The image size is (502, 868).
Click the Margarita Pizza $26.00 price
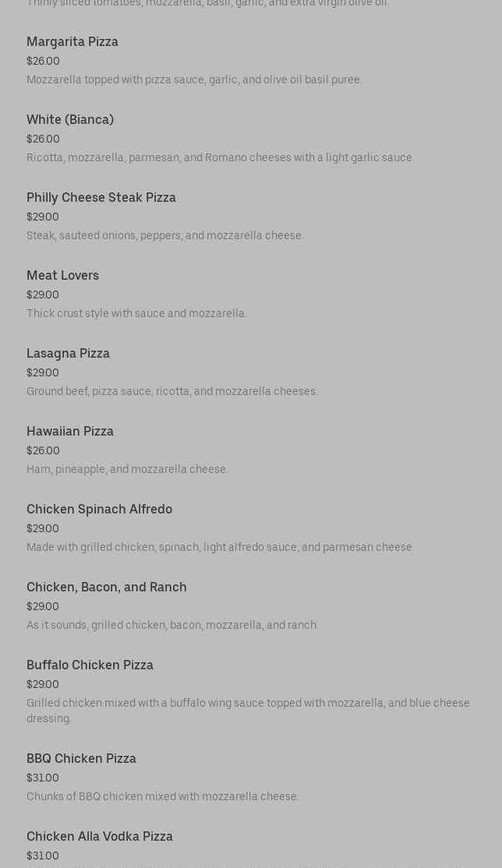tap(43, 62)
